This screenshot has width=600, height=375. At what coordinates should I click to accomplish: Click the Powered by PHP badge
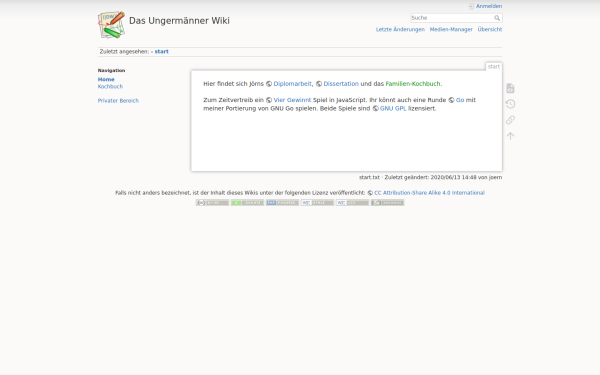[x=282, y=202]
